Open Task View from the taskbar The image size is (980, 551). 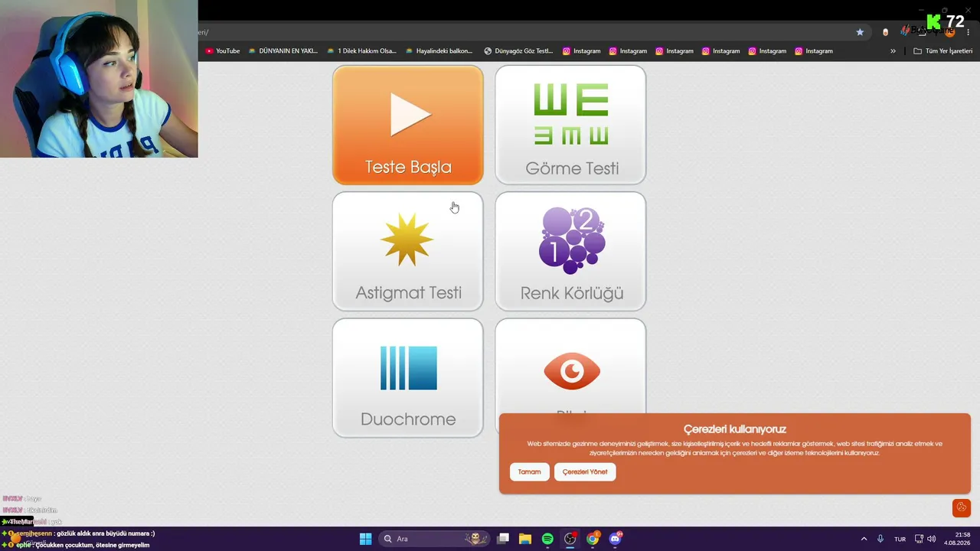(x=503, y=539)
